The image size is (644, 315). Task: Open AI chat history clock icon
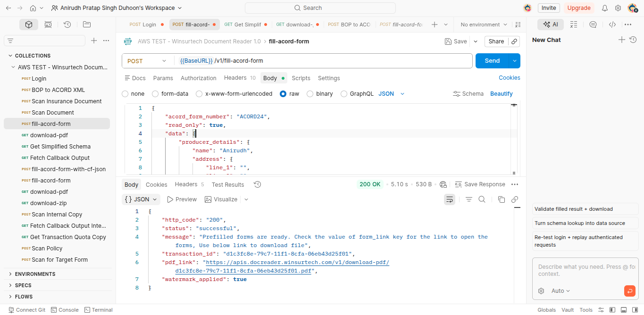tap(633, 40)
